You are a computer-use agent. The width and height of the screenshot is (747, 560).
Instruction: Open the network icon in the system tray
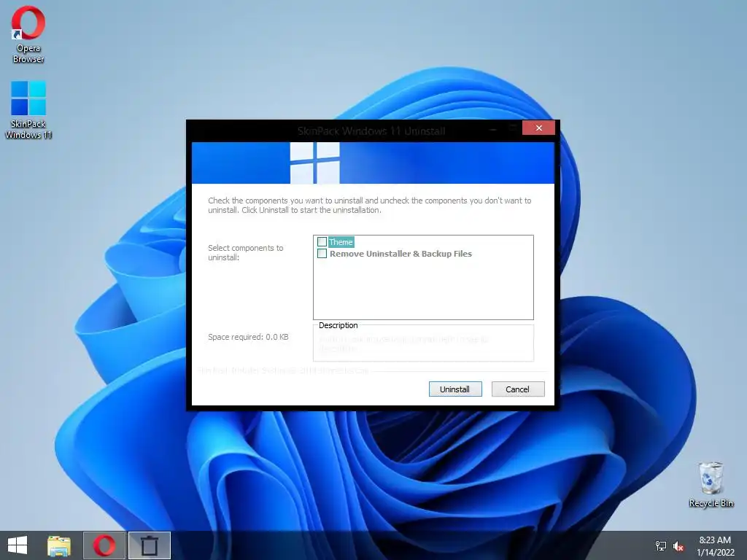point(661,546)
